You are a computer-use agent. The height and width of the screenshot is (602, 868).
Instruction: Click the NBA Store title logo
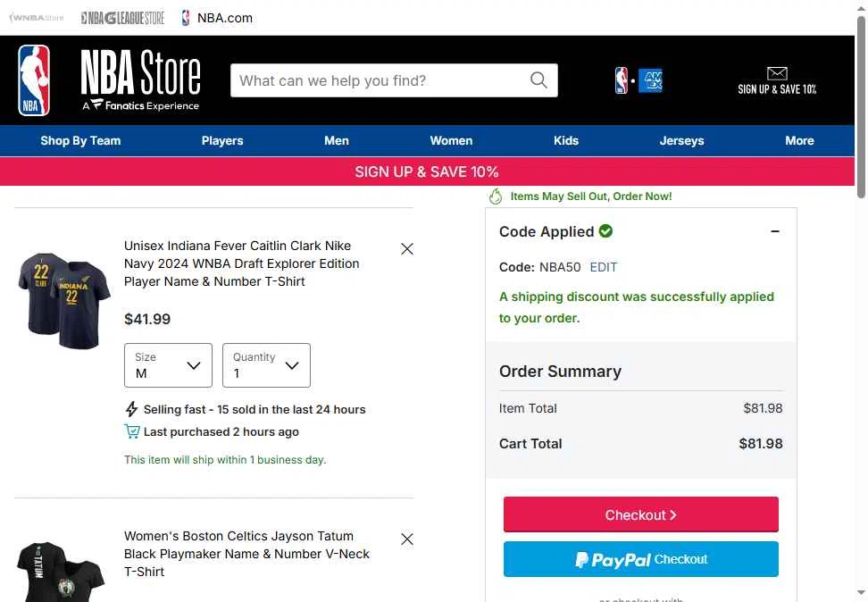pyautogui.click(x=140, y=80)
